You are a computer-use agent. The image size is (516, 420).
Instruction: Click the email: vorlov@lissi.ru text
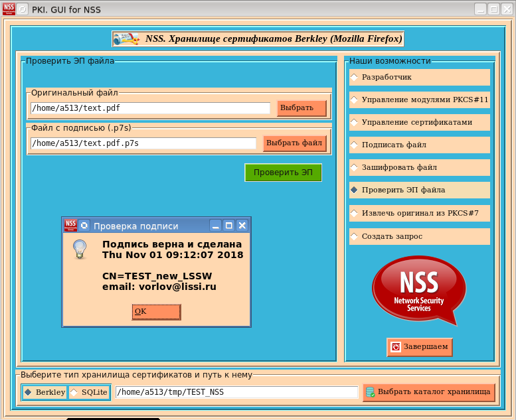pos(159,287)
